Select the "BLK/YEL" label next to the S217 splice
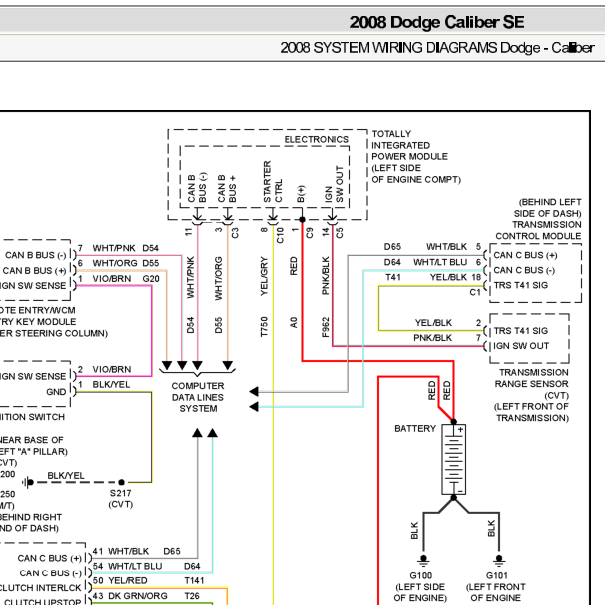The height and width of the screenshot is (605, 605). (66, 475)
